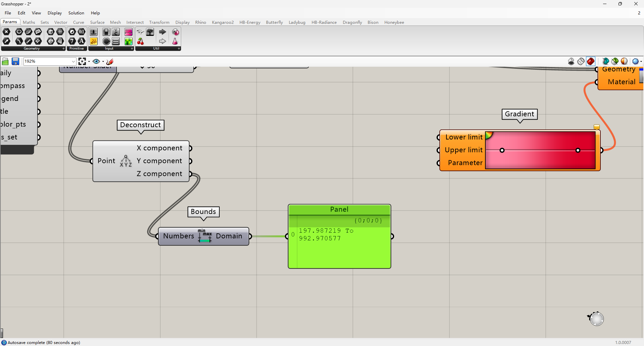Select the left gradient grip

pos(502,150)
